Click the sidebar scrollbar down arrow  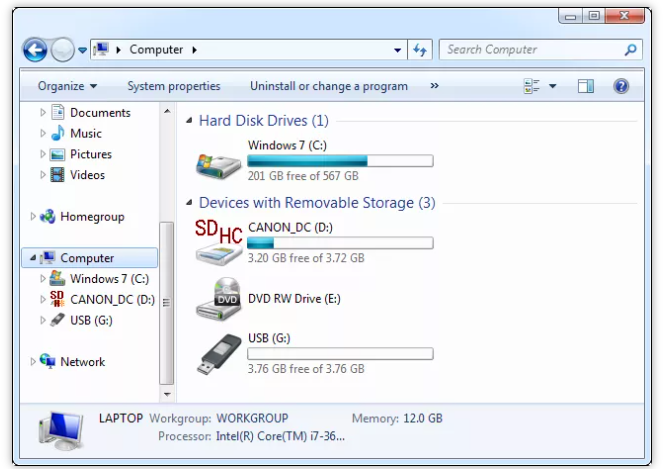(167, 394)
